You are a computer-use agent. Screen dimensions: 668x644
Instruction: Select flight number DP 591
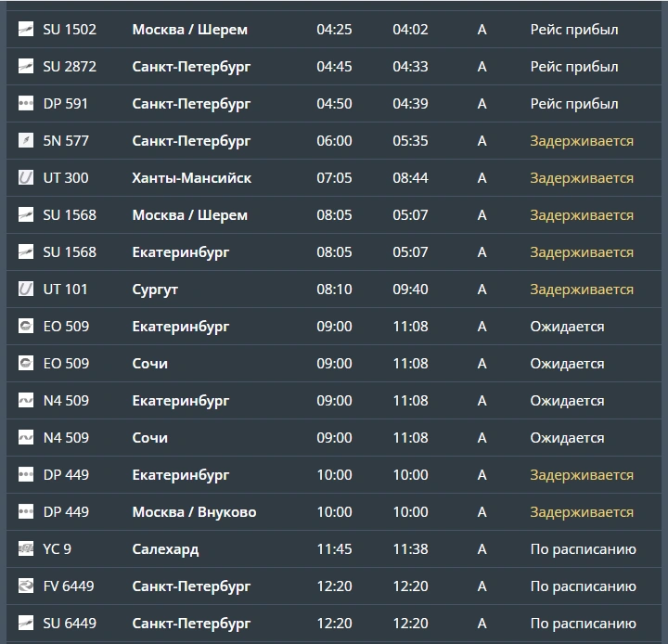[66, 104]
